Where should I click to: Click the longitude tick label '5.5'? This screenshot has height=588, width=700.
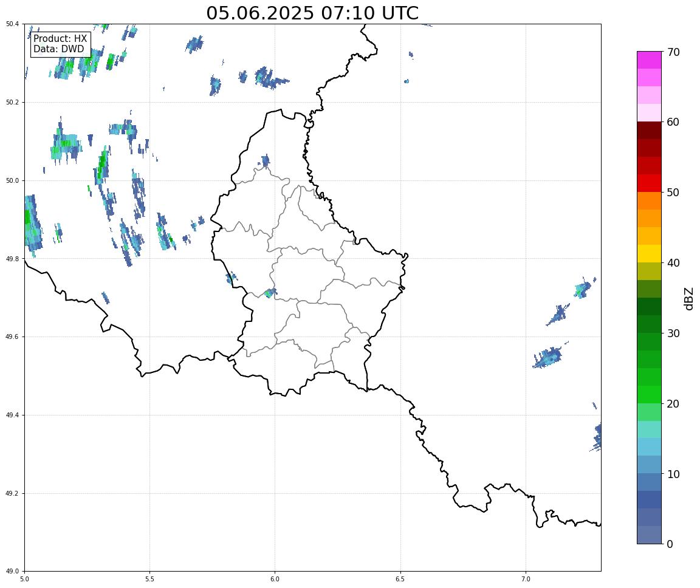149,579
